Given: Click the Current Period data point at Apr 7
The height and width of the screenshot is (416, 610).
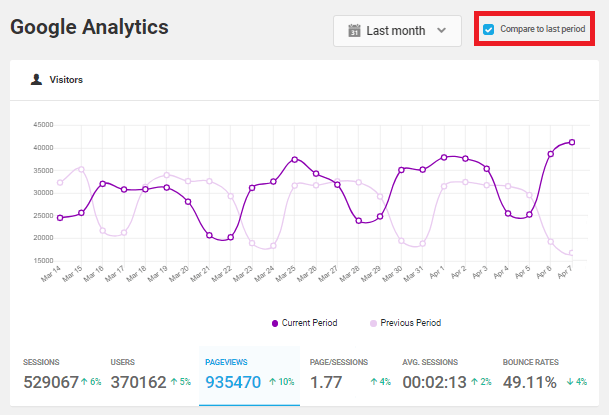Looking at the screenshot, I should 572,142.
